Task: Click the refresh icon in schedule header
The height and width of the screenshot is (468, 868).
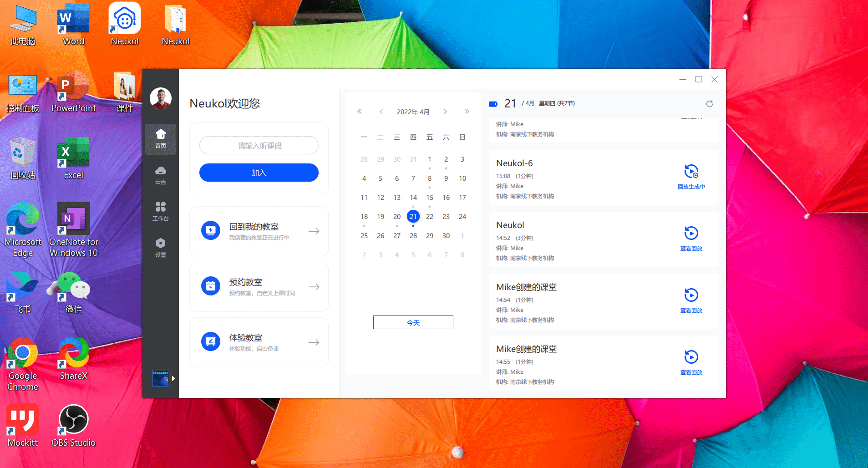Action: (x=710, y=104)
